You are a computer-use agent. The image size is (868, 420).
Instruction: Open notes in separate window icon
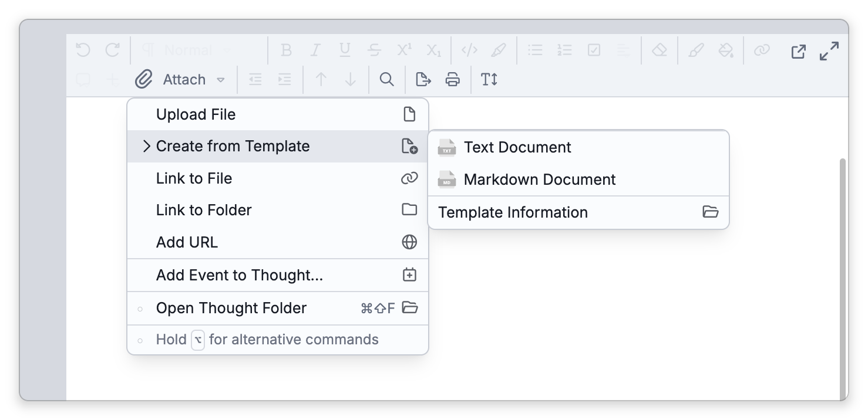799,51
